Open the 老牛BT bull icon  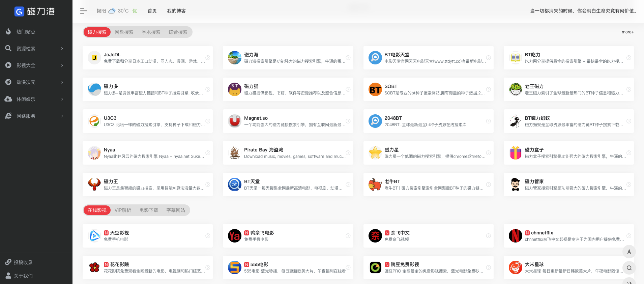tap(375, 184)
